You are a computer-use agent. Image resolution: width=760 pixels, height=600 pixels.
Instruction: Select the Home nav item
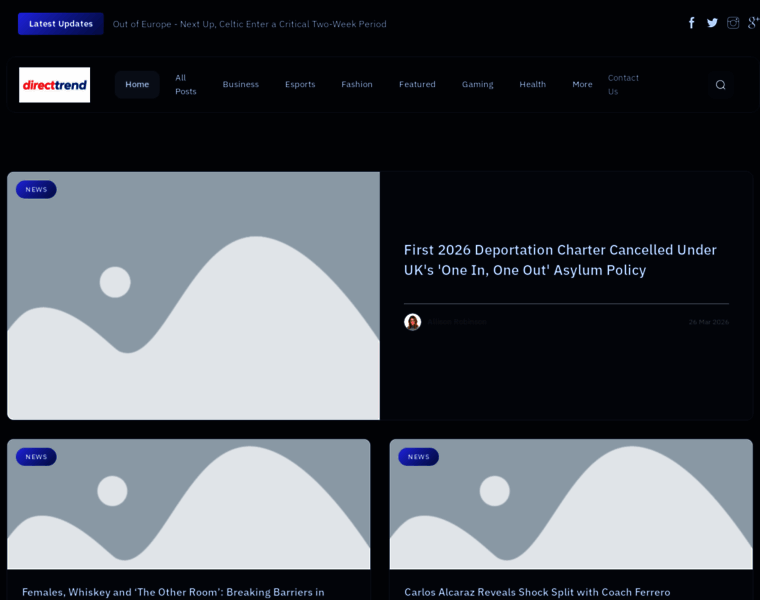pyautogui.click(x=137, y=85)
